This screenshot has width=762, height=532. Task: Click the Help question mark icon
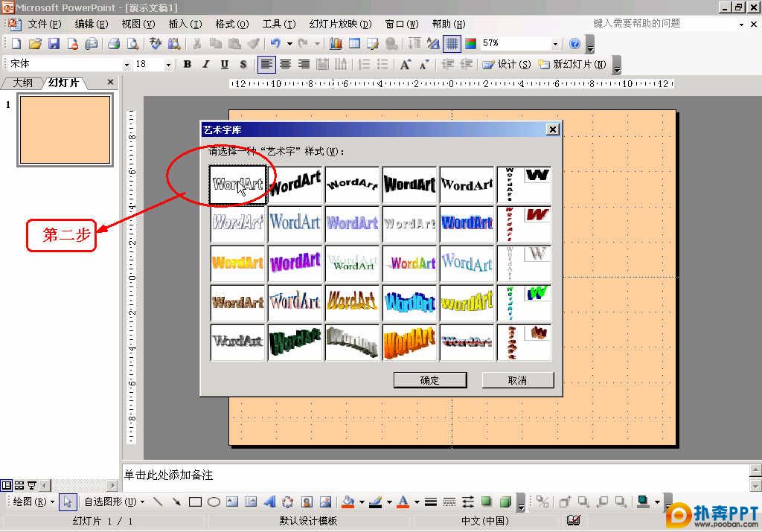tap(574, 44)
